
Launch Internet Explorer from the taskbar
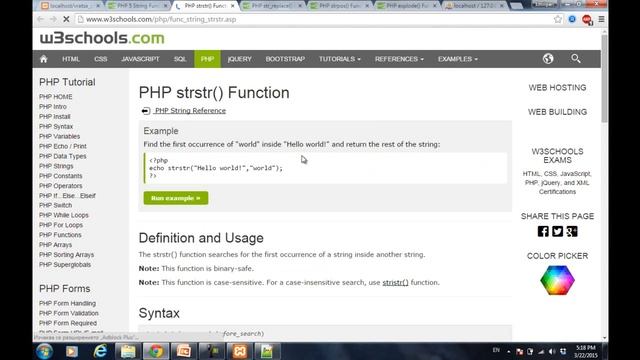click(x=100, y=351)
